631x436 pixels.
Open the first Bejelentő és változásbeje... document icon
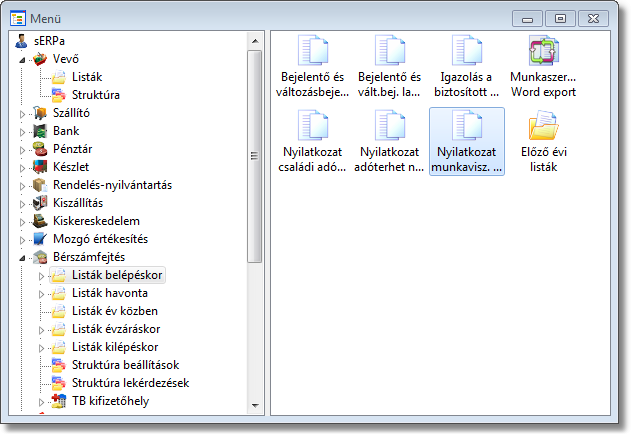(x=313, y=51)
